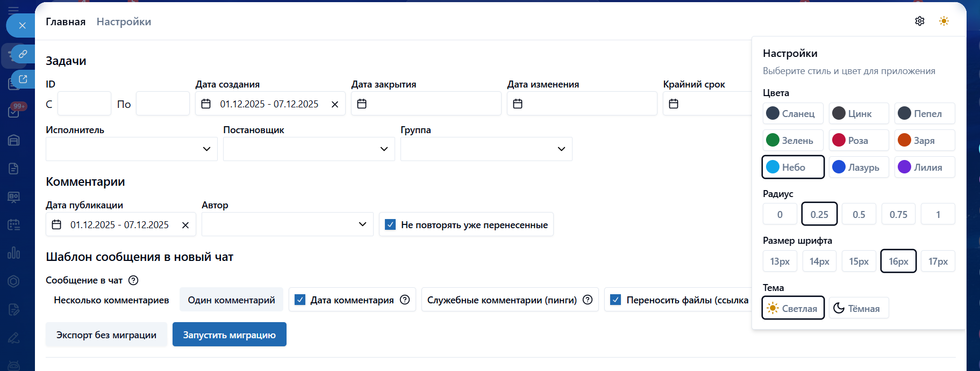Open calendar for Дата закрытия field
The image size is (980, 371).
[362, 104]
